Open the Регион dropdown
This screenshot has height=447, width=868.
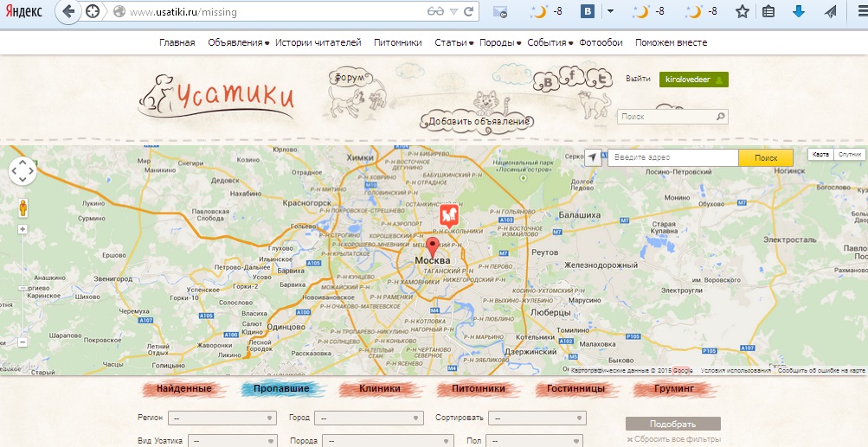pos(222,418)
